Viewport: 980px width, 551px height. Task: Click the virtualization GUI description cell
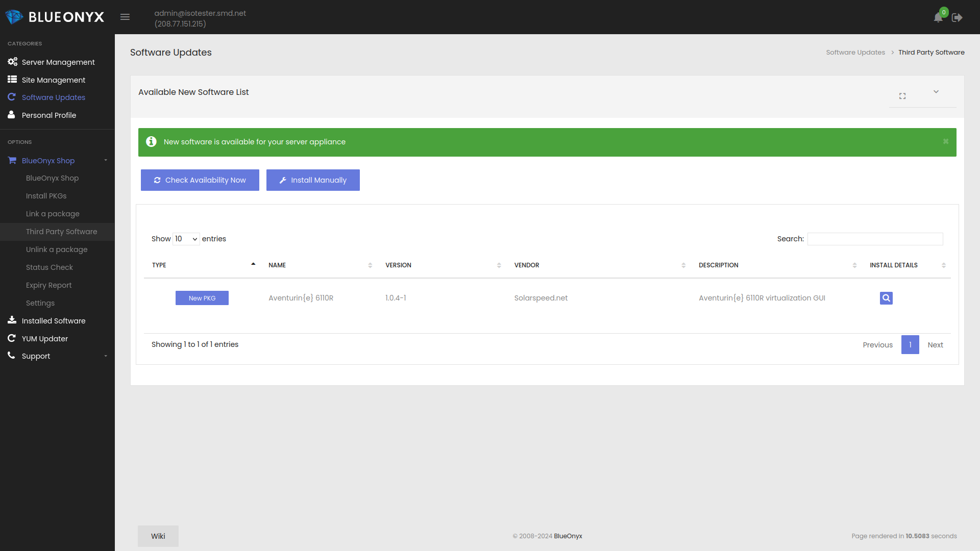click(x=762, y=298)
